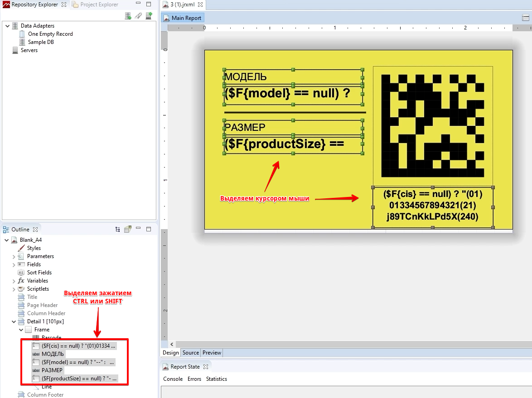Close the Repository Explorer view tab
This screenshot has height=398, width=532.
point(64,5)
